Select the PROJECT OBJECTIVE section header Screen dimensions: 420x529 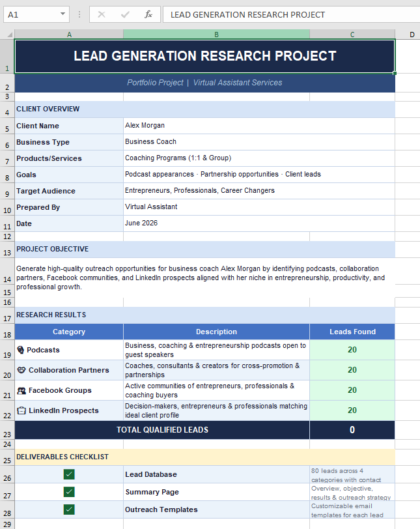204,250
